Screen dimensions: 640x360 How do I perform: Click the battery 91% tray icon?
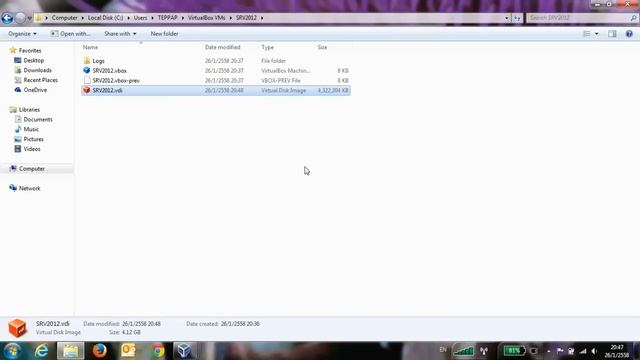[514, 351]
